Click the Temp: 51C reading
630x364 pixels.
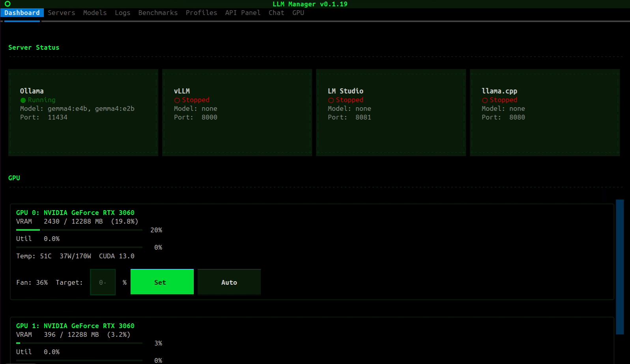(34, 256)
